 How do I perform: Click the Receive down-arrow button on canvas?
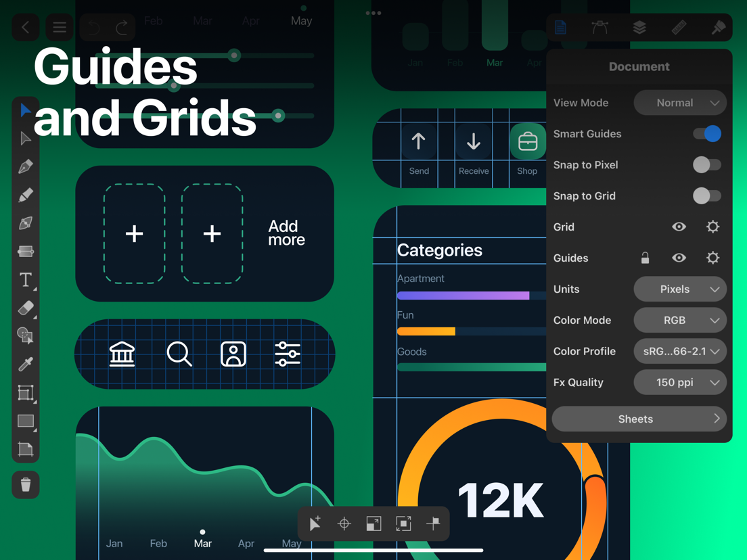click(x=474, y=141)
